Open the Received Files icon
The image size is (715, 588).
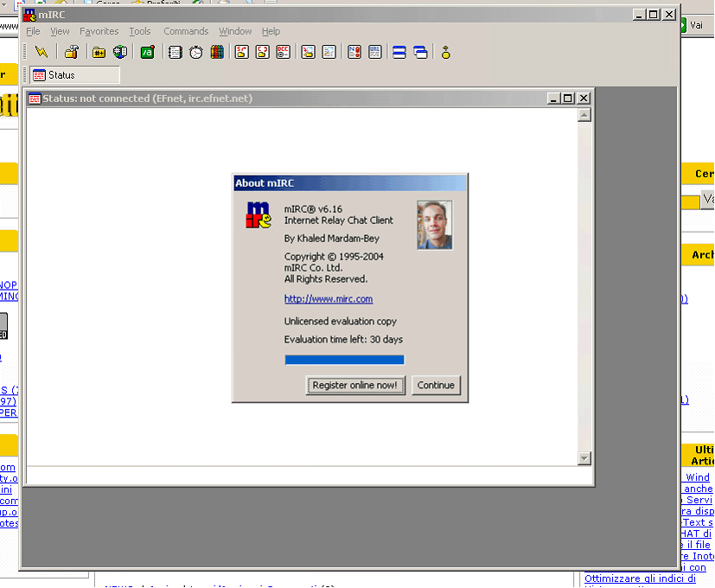coord(309,52)
